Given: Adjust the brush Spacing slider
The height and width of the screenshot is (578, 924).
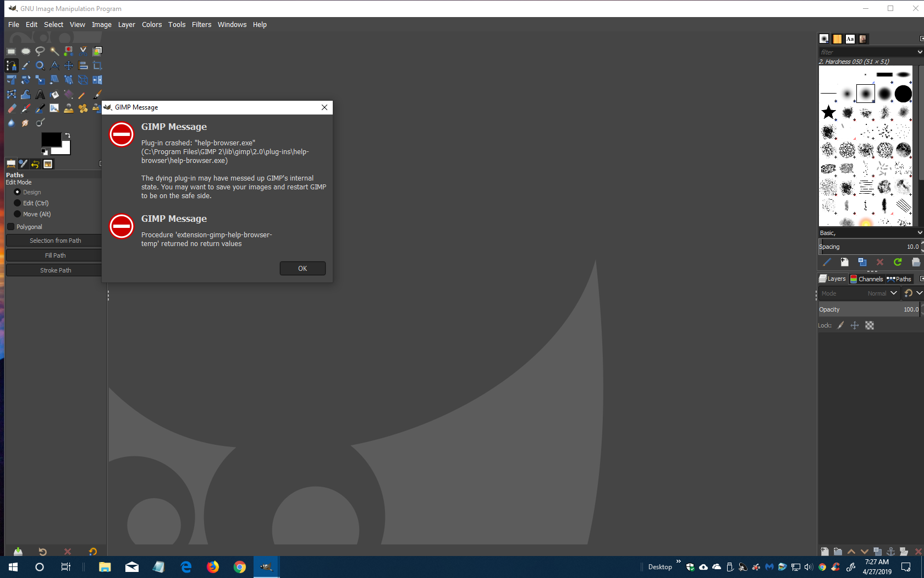Looking at the screenshot, I should click(870, 247).
